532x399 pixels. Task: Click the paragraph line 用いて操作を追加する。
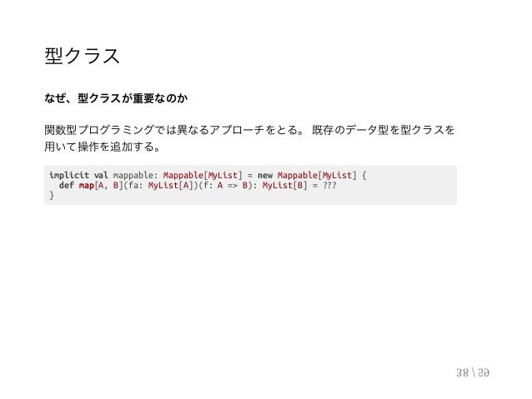tap(102, 147)
